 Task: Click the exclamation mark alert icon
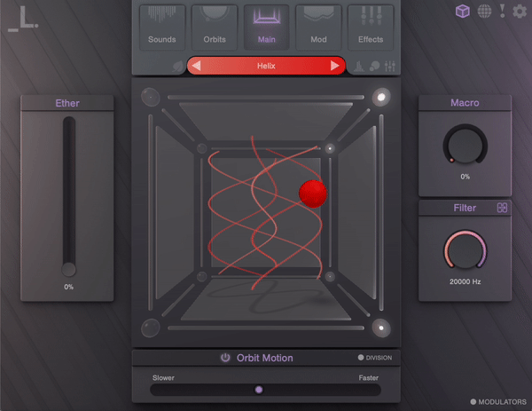[503, 12]
